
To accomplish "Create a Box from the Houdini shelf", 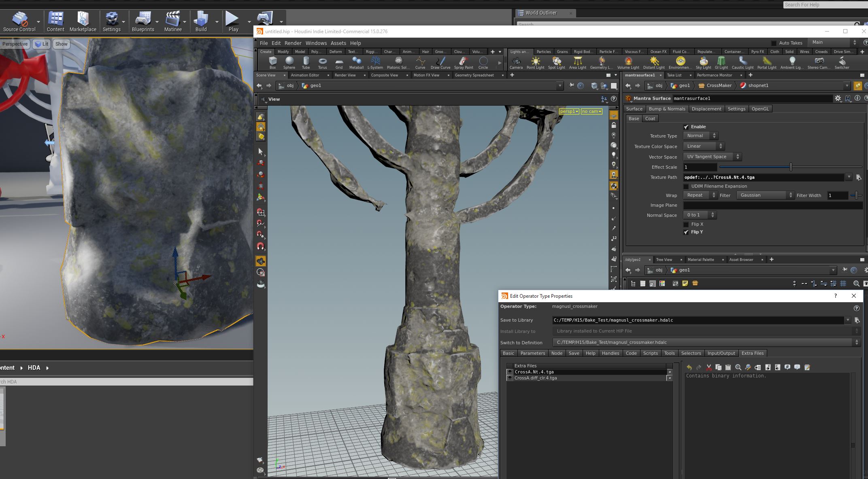I will 272,63.
